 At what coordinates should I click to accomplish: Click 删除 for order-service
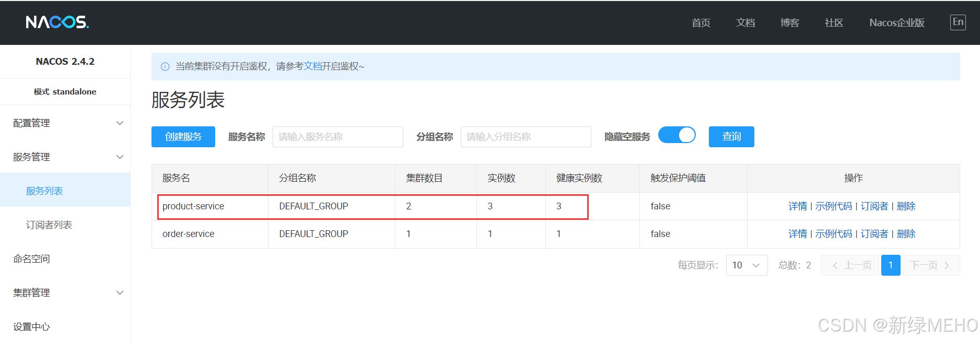[x=906, y=234]
